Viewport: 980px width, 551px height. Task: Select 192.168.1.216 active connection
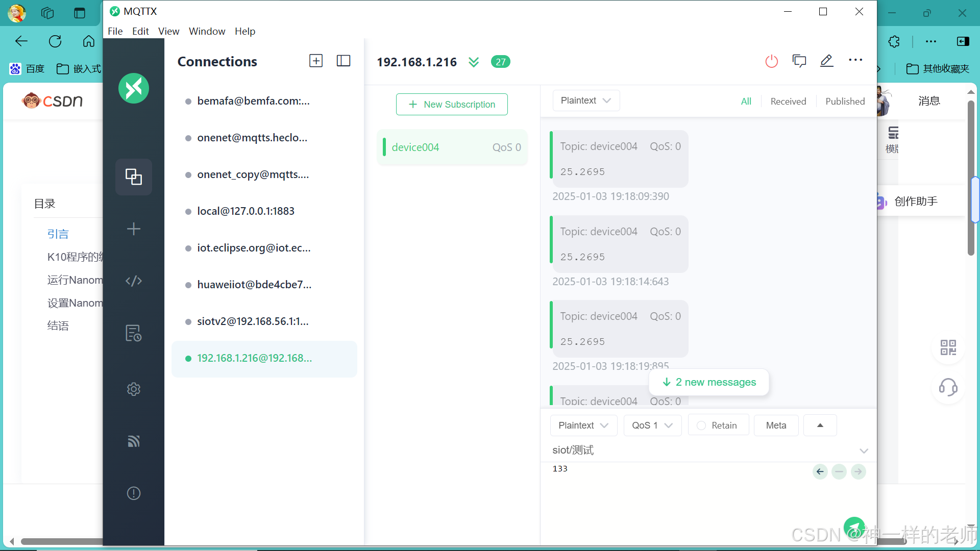[264, 359]
